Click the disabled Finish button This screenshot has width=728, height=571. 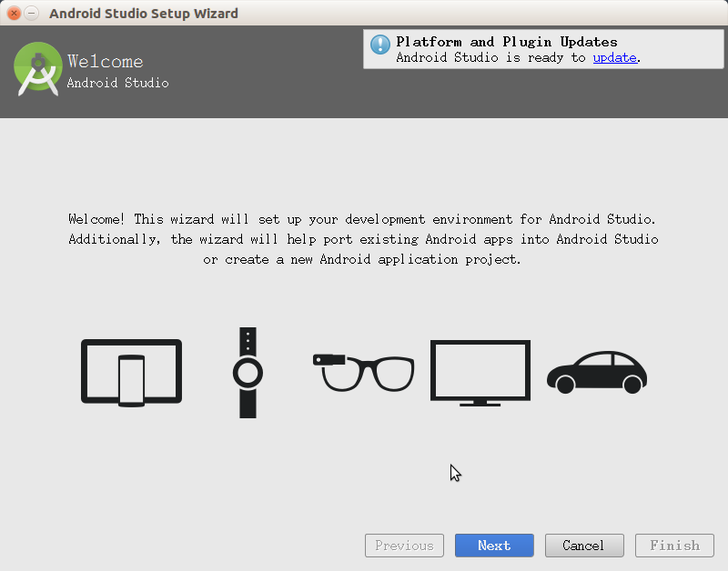point(674,546)
